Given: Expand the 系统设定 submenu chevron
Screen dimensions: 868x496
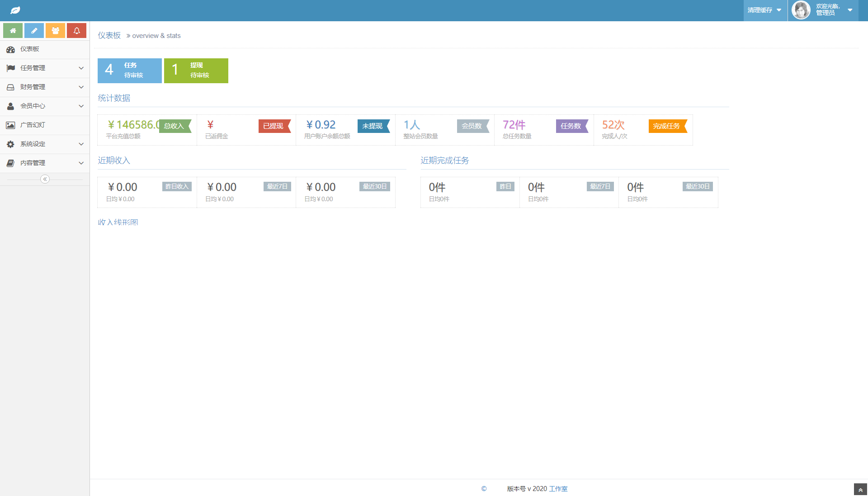Looking at the screenshot, I should 81,144.
